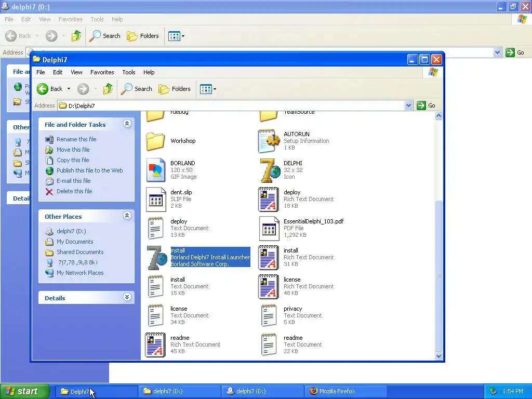Open address dropdown in background delphi7 (D:) window
Viewport: 532px width, 399px height.
click(497, 52)
